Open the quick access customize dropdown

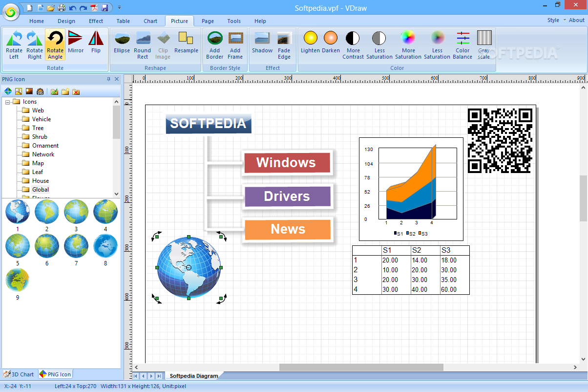(x=120, y=8)
